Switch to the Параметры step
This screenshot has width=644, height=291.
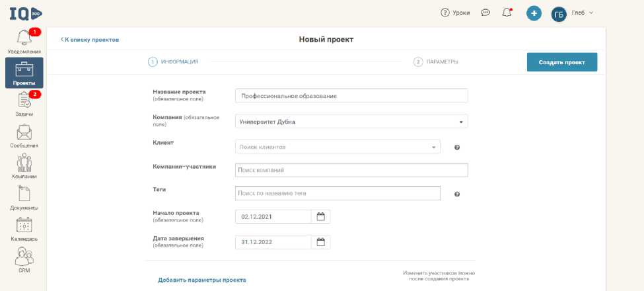[436, 62]
